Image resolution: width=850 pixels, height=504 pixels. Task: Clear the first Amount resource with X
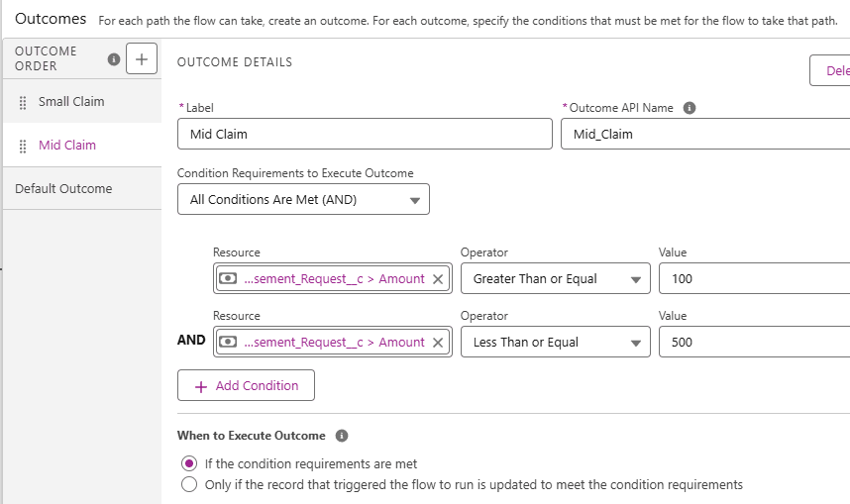tap(438, 279)
